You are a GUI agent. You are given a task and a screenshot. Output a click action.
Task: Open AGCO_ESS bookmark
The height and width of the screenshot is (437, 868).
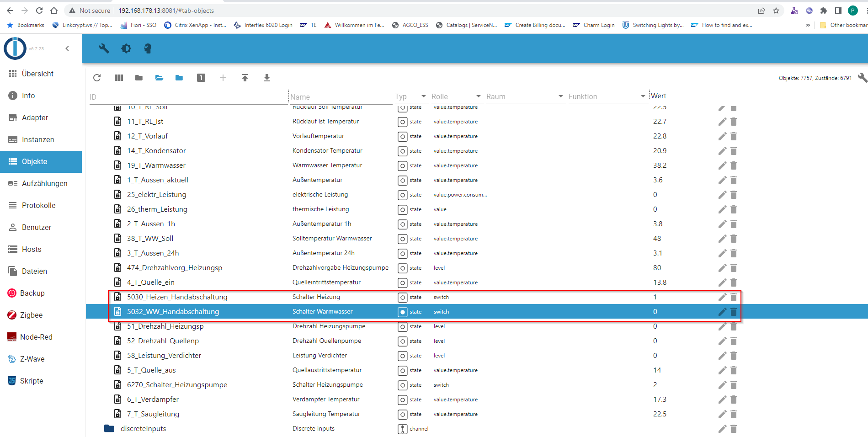point(410,25)
